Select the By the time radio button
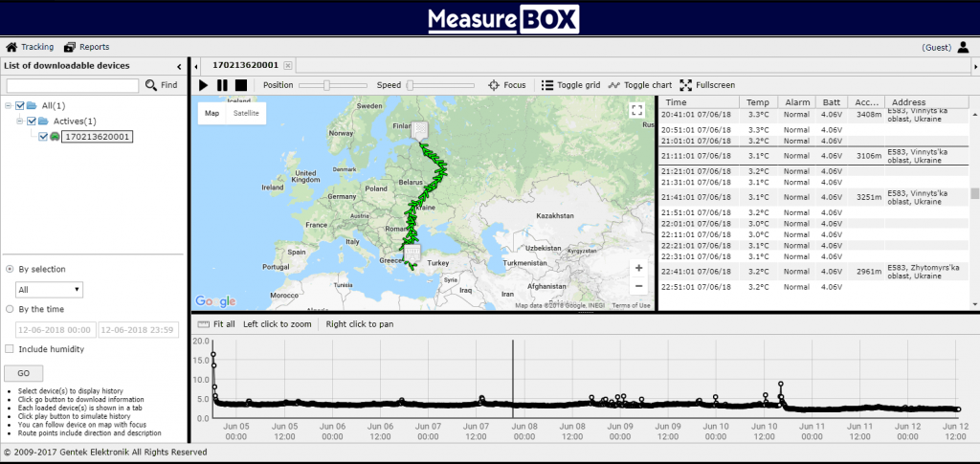Screen dimensions: 980x464 click(10, 309)
